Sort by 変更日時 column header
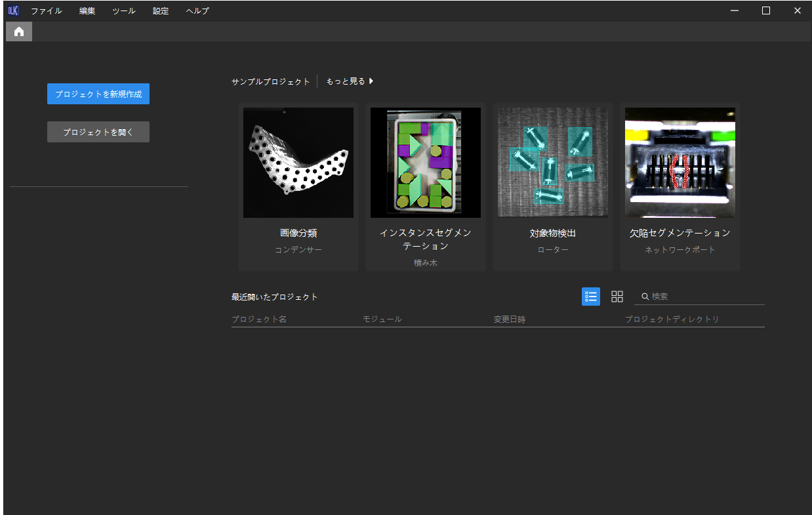The height and width of the screenshot is (515, 812). [x=510, y=319]
